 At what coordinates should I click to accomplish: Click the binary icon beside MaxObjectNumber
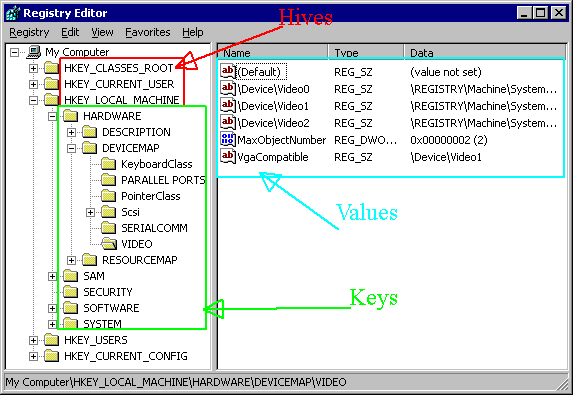click(228, 140)
